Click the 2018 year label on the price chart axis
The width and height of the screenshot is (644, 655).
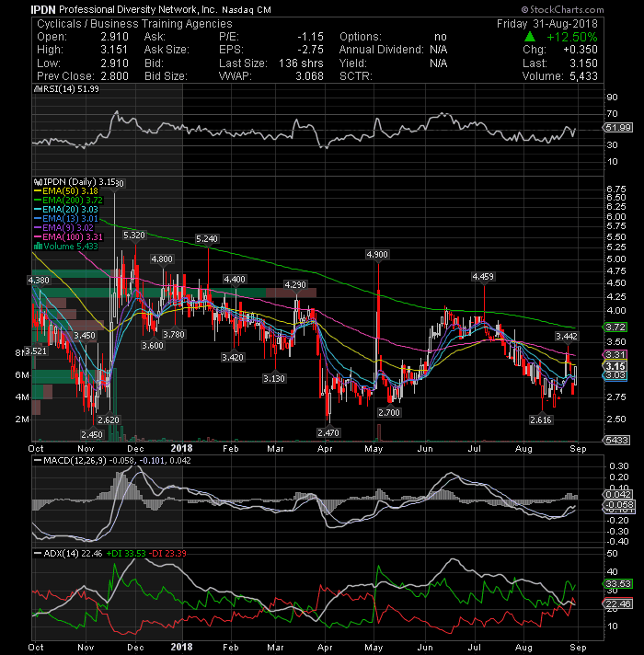pyautogui.click(x=181, y=448)
